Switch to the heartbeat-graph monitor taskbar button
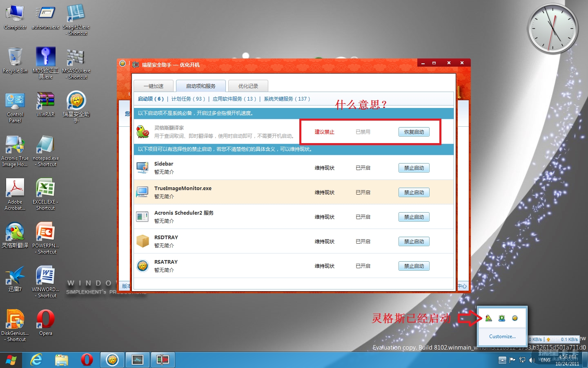Screen dimensions: 588x368 coord(138,360)
